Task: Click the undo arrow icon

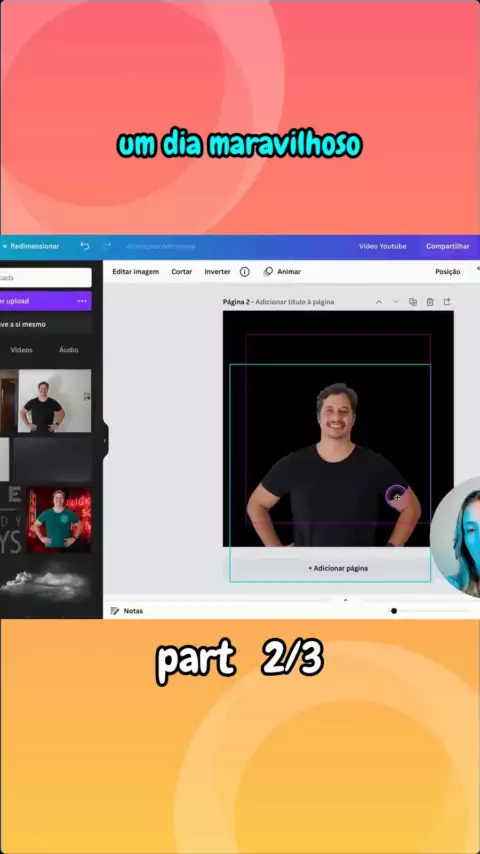Action: (x=85, y=246)
